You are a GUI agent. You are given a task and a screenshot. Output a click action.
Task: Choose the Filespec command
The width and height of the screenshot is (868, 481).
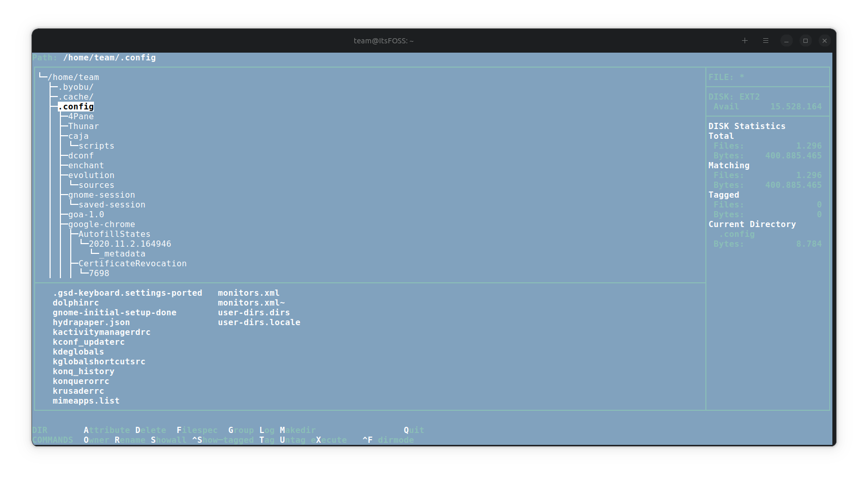197,429
